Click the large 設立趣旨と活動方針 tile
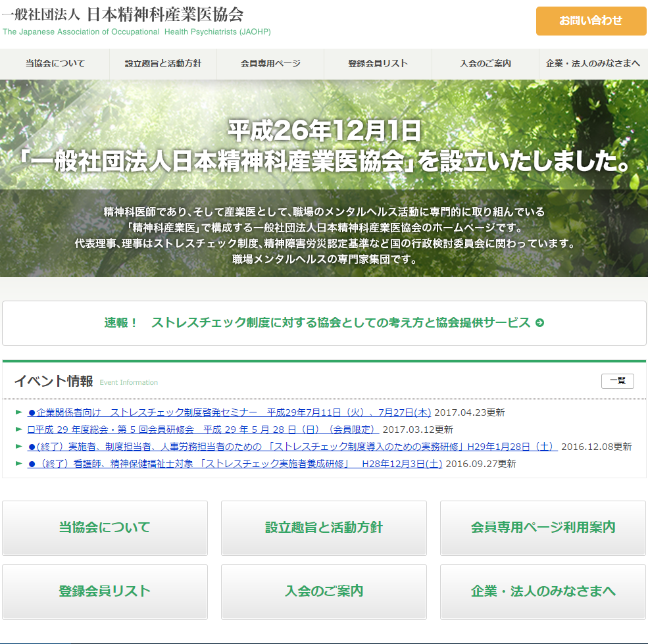 coord(324,528)
